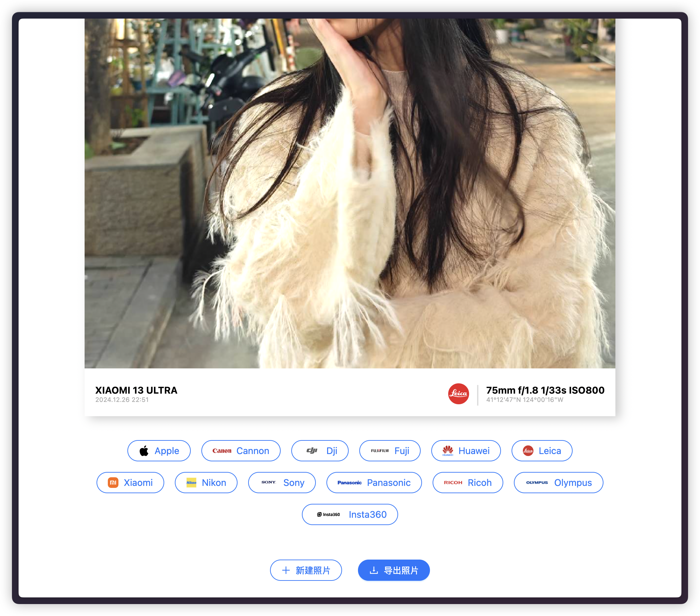Pick the Insta360 brand logo
700x616 pixels.
[350, 514]
